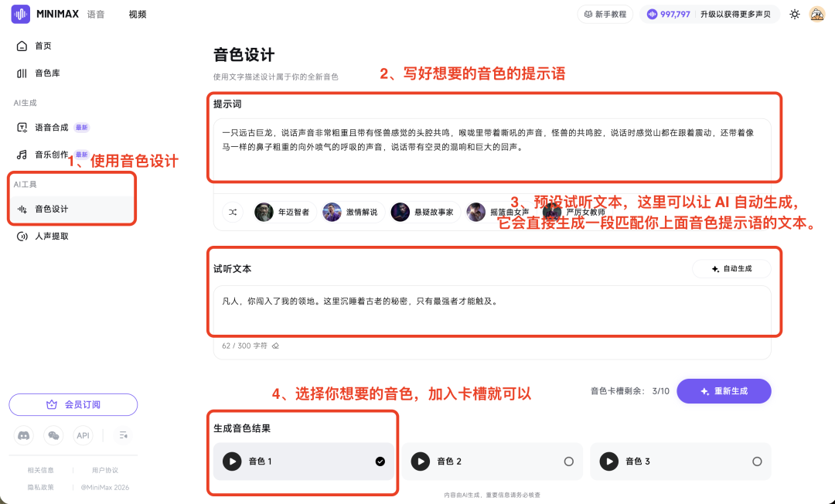Select the 年迈智者 preset voice

point(281,212)
